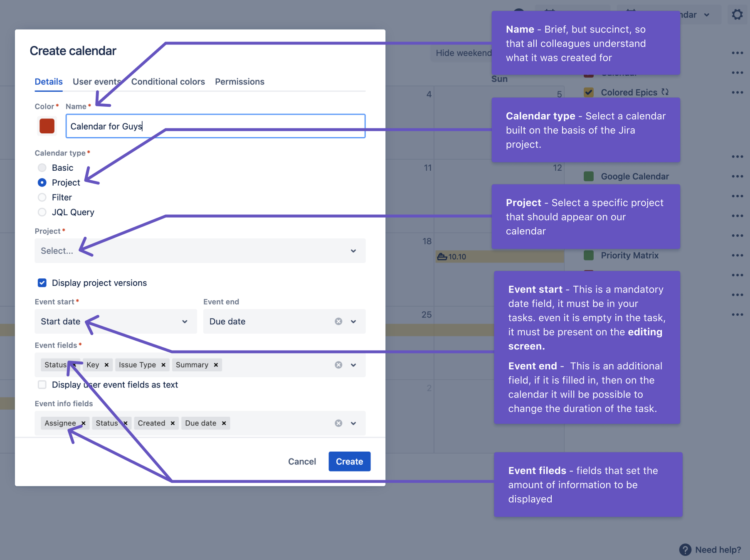The image size is (750, 560).
Task: Expand the Event info fields dropdown
Action: tap(353, 423)
